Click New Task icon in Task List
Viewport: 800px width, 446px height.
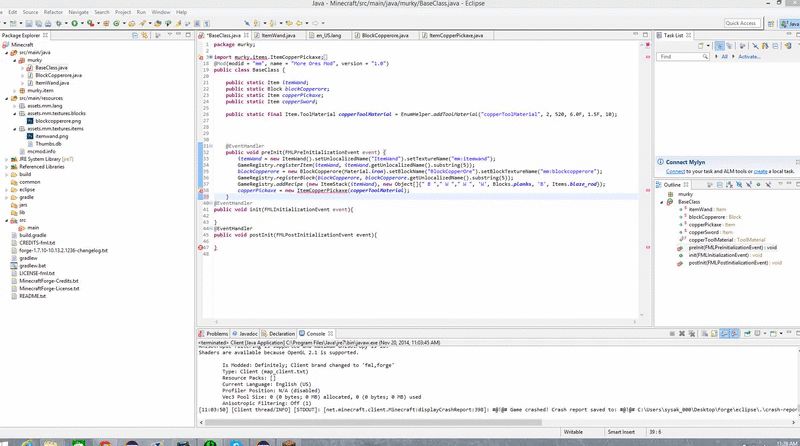[x=701, y=46]
